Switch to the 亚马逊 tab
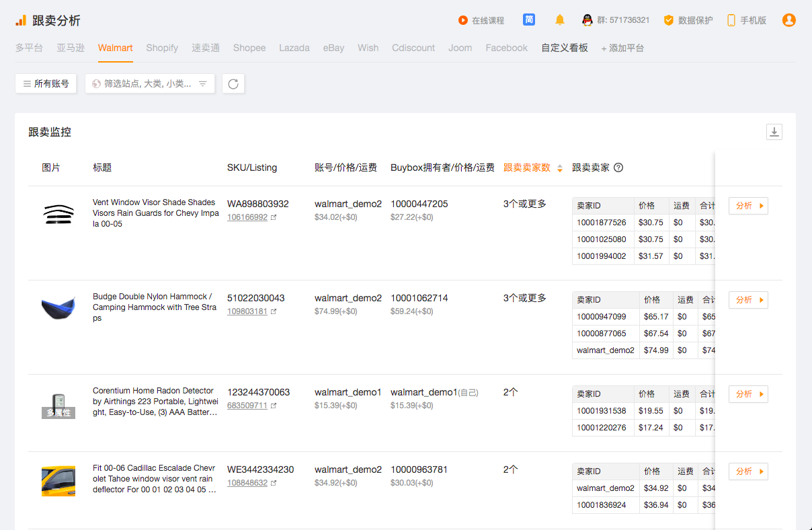812x530 pixels. (x=71, y=48)
